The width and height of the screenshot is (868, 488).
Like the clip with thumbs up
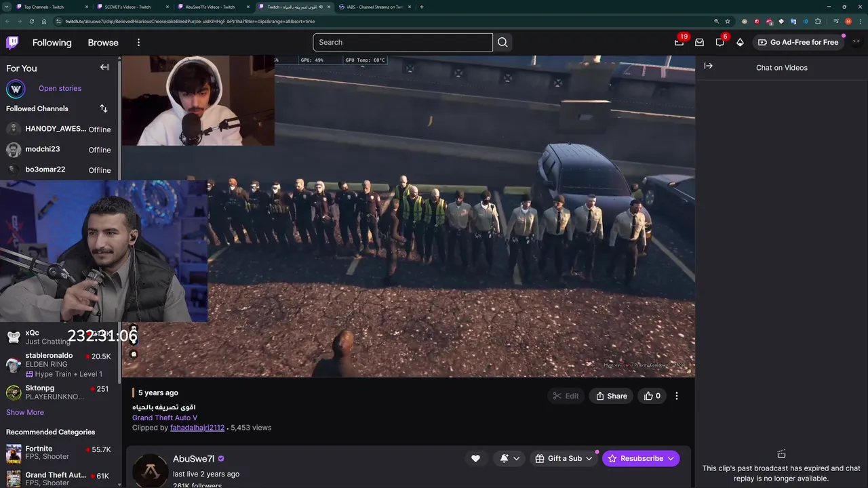point(652,396)
